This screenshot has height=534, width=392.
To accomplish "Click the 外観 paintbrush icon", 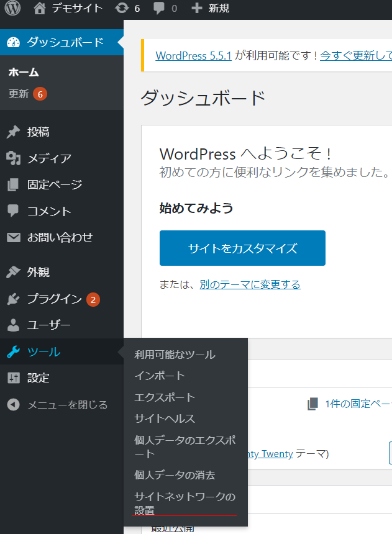I will pyautogui.click(x=13, y=272).
